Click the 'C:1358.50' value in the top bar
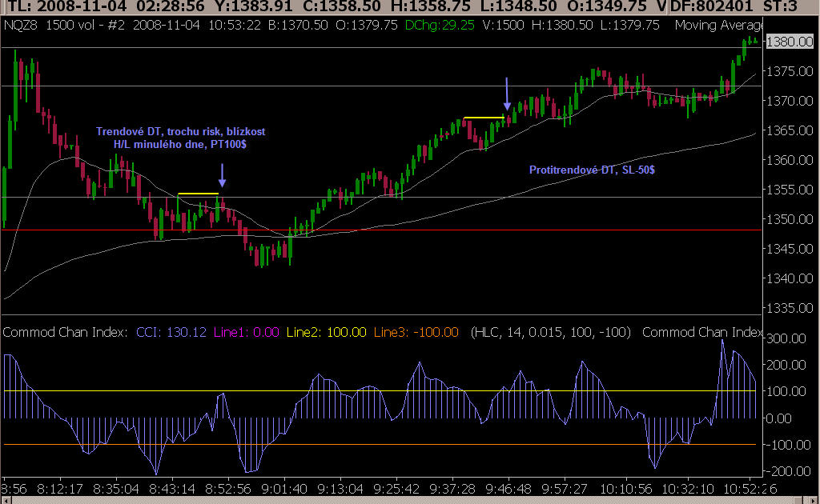This screenshot has height=504, width=820. 342,6
